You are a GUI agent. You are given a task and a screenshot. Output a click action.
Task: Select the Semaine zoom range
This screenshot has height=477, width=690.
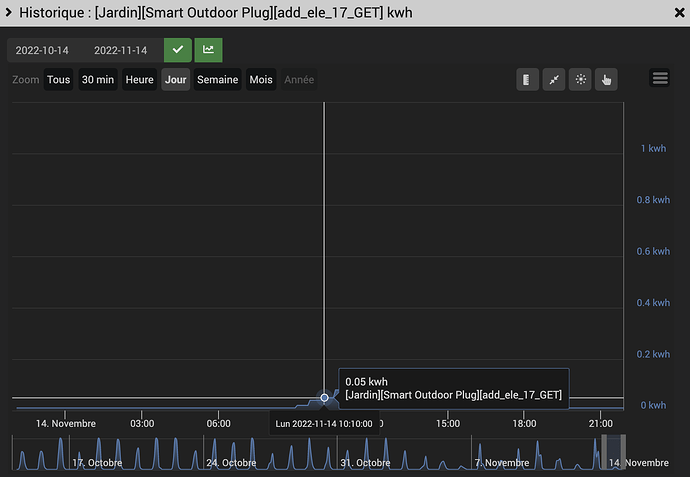point(217,80)
